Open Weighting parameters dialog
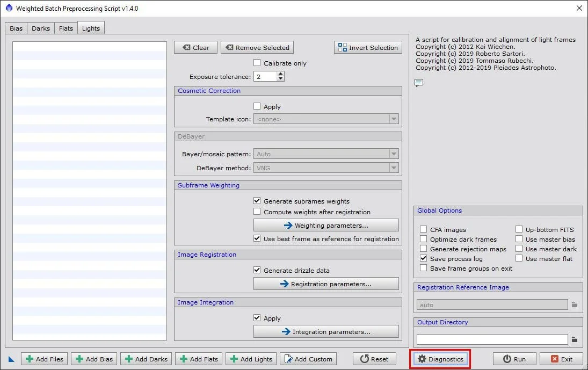 [x=326, y=226]
